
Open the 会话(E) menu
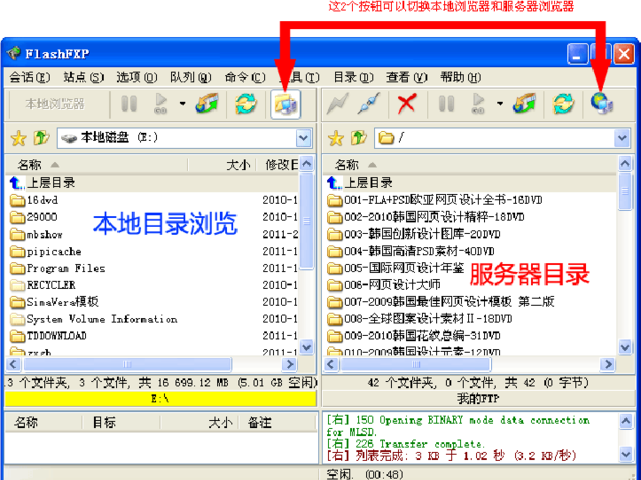(x=29, y=77)
